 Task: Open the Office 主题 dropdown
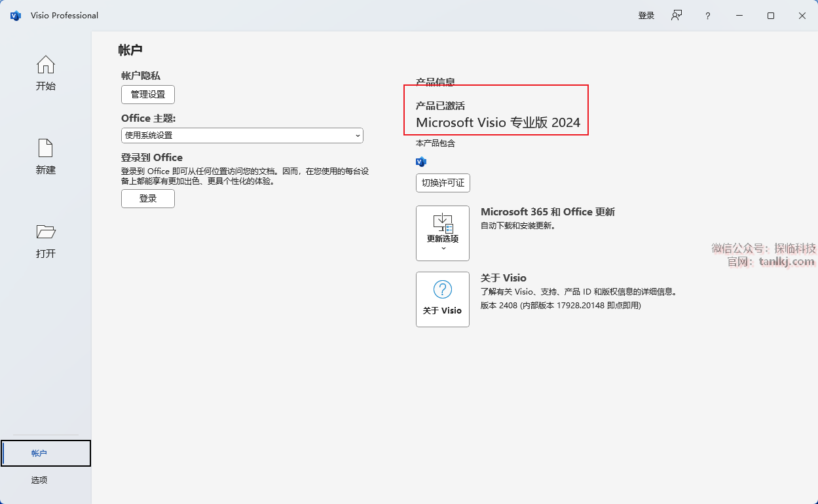[x=242, y=135]
